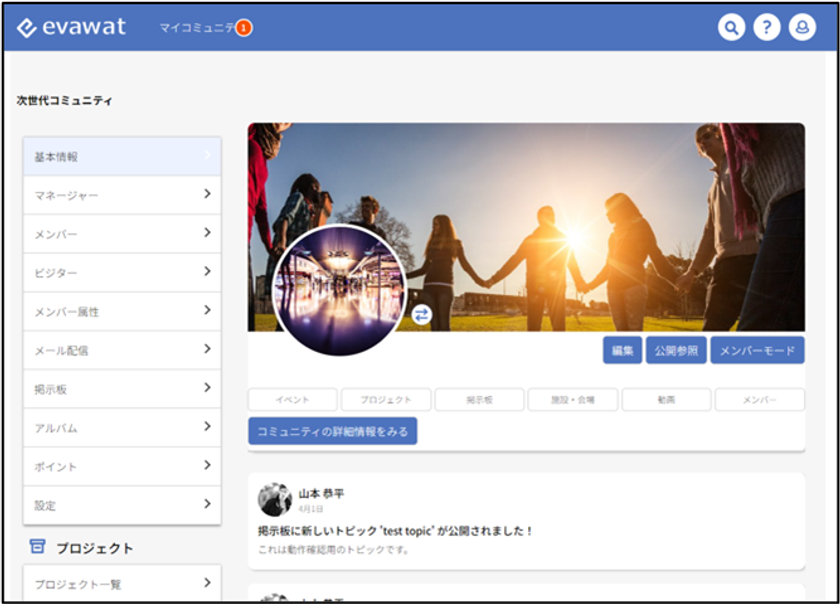This screenshot has height=604, width=840.
Task: Open the user account icon
Action: [802, 27]
